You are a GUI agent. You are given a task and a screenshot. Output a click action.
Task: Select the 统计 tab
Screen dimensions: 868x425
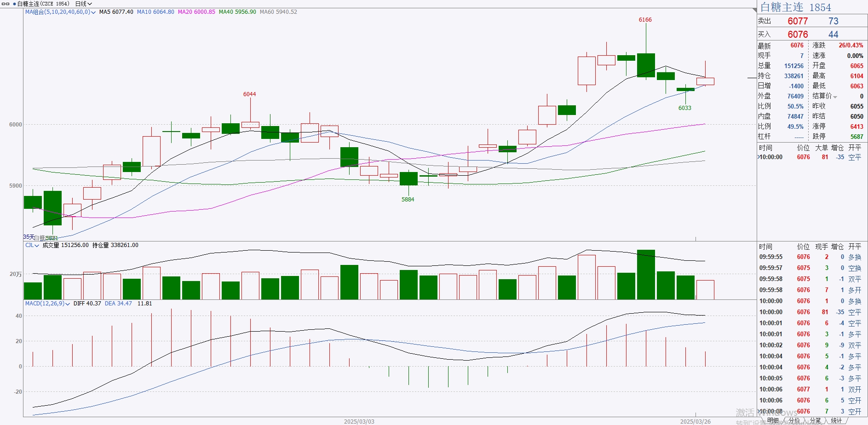pyautogui.click(x=836, y=420)
